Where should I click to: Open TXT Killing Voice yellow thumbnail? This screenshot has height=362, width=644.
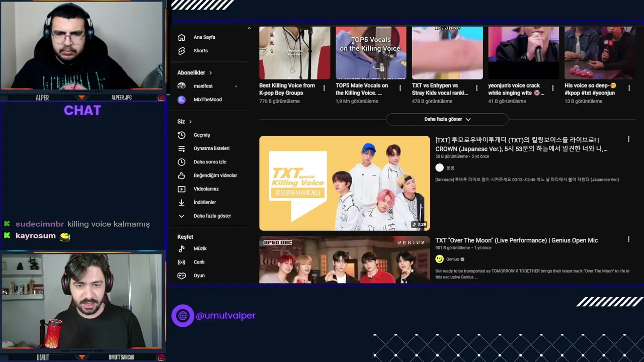pos(345,183)
